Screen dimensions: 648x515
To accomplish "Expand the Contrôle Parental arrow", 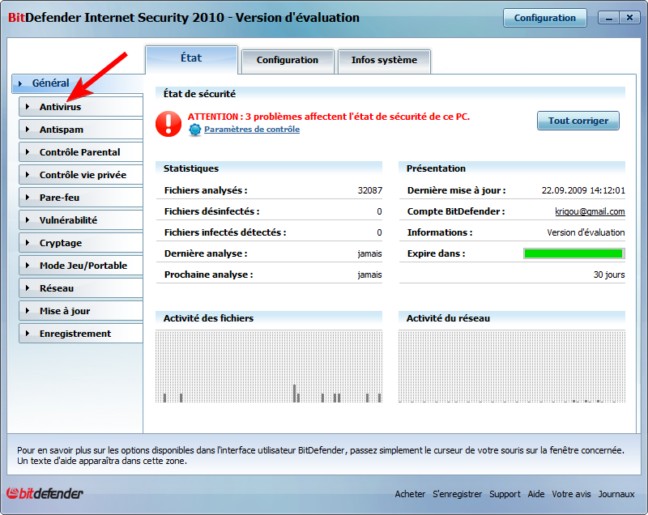I will (28, 152).
